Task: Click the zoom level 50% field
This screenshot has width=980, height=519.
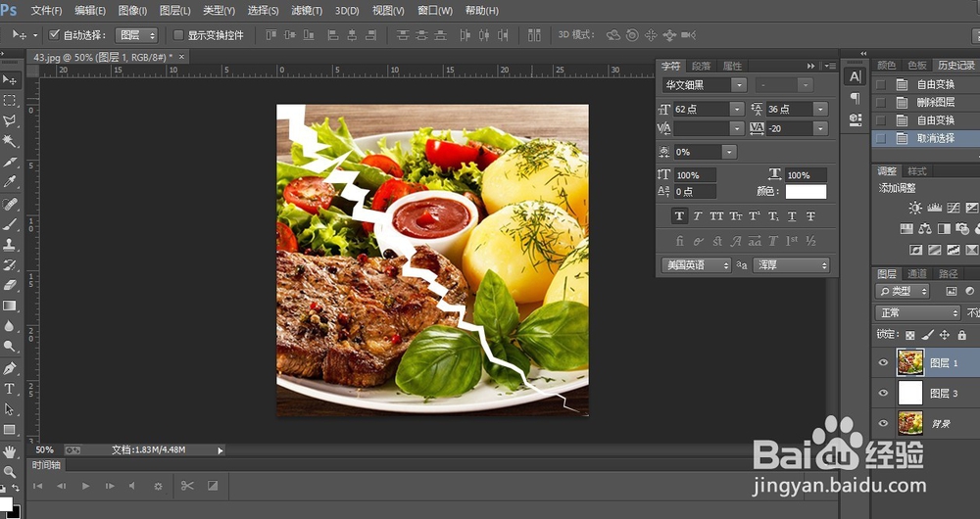Action: click(x=44, y=449)
